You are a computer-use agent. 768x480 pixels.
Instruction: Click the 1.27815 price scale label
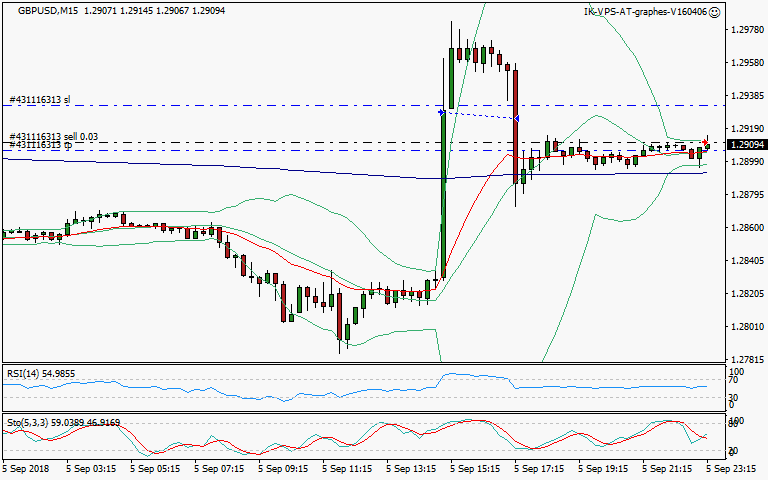tap(745, 359)
